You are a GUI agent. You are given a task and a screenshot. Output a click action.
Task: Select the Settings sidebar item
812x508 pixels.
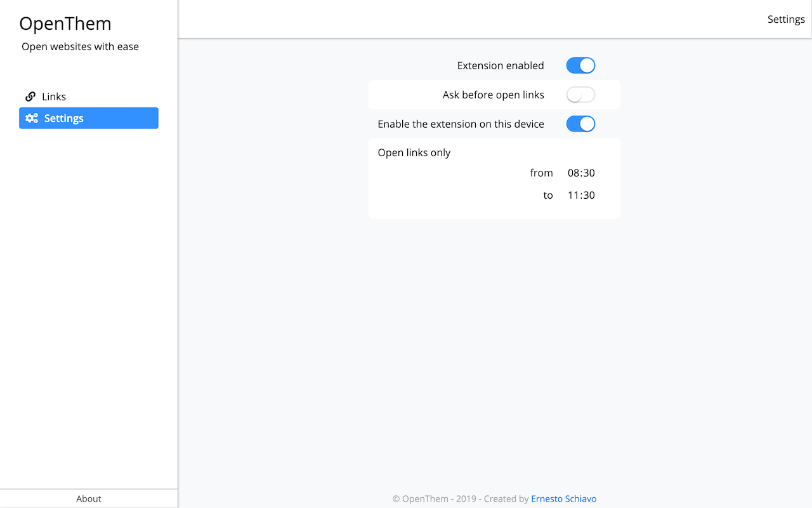[89, 118]
